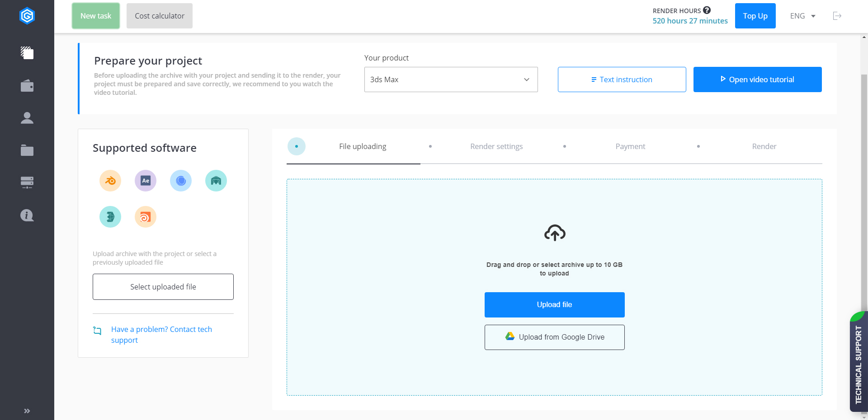This screenshot has height=420, width=868.
Task: Click the Houdini software icon
Action: 146,217
